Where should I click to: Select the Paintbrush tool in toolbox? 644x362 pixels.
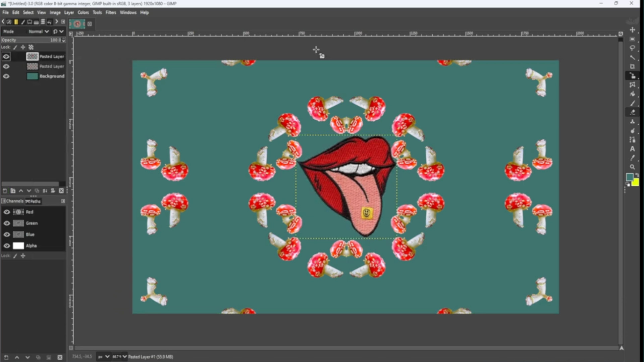(632, 103)
